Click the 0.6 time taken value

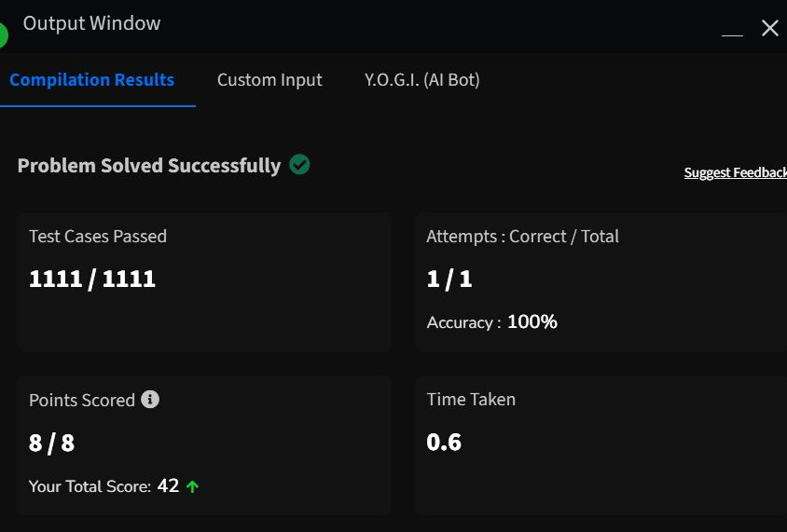tap(444, 443)
